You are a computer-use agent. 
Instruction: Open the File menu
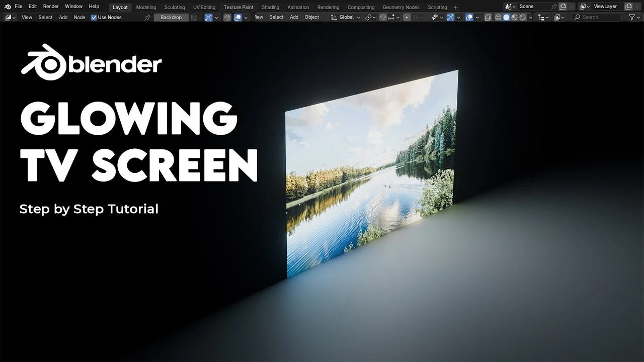click(19, 7)
